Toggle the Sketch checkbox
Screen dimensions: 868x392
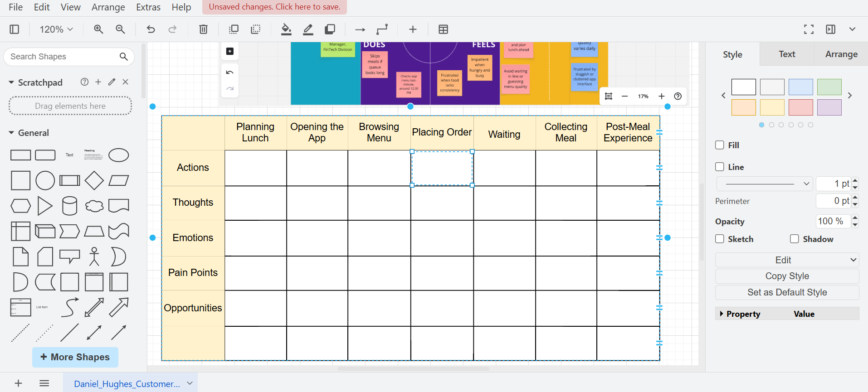click(x=720, y=239)
